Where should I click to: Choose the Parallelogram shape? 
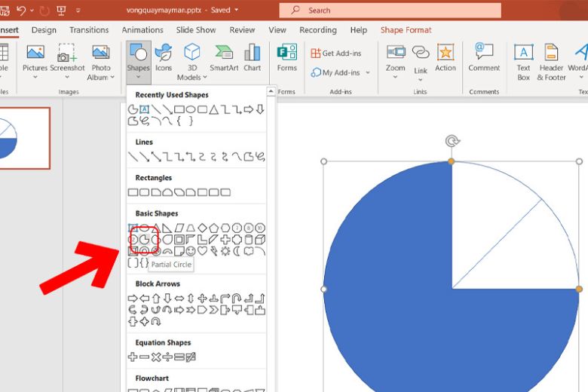(x=179, y=228)
